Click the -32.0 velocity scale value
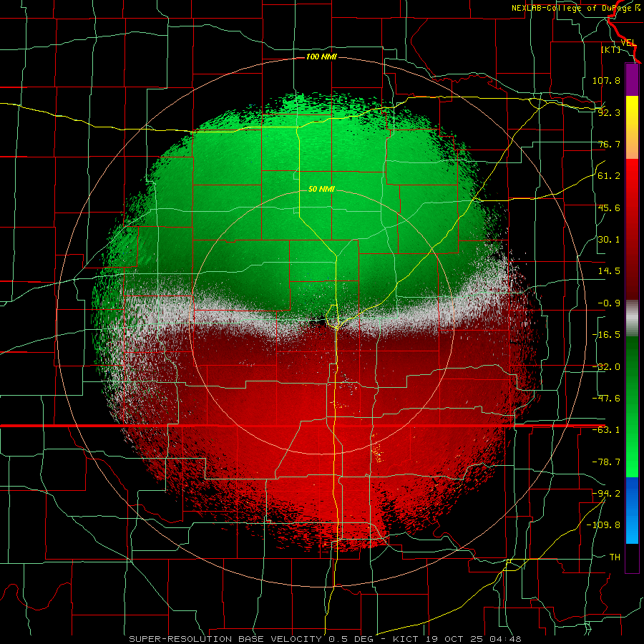 (606, 367)
